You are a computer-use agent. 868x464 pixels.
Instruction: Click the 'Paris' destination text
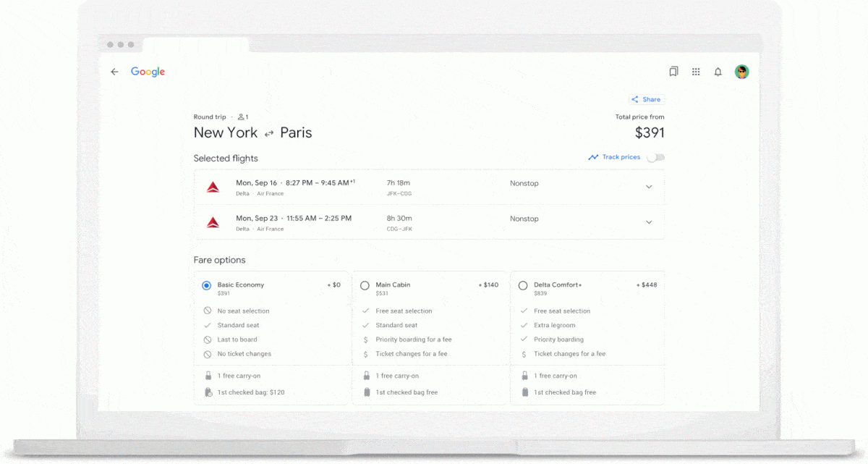(297, 133)
